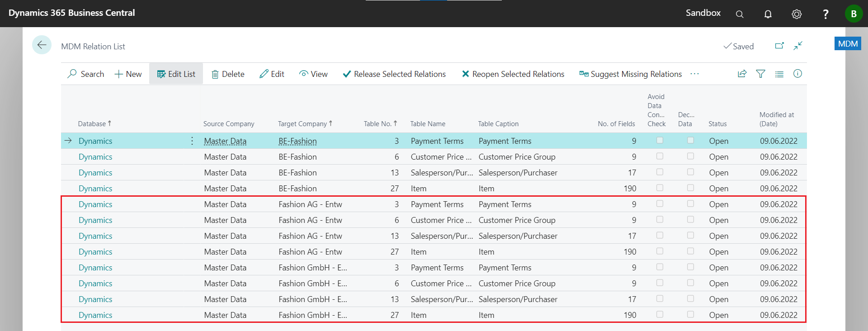Image resolution: width=868 pixels, height=331 pixels.
Task: Toggle Dec. Data for Fashion GmbH Item row
Action: 690,315
